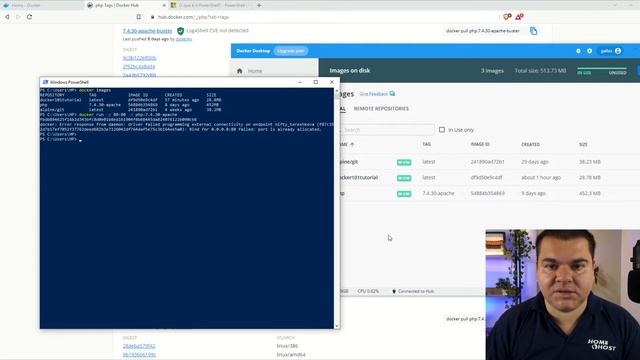Screen dimensions: 640x360
Task: Click the IN USE badge on php row
Action: (x=404, y=193)
